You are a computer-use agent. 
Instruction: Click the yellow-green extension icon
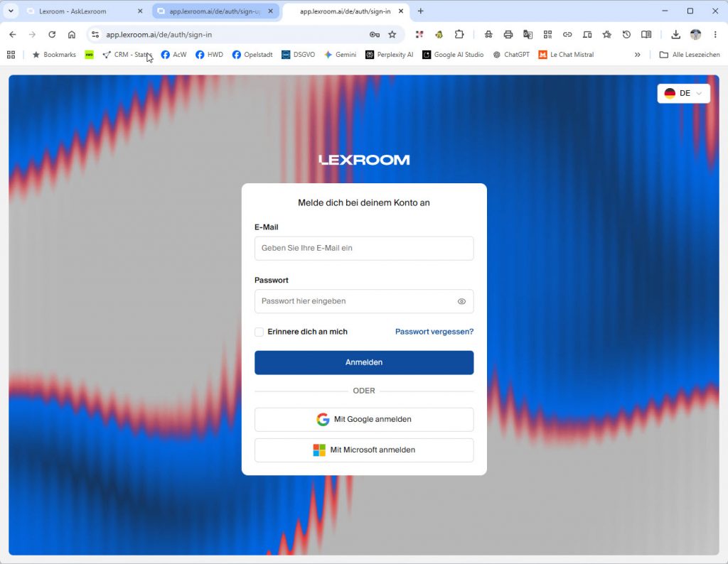pyautogui.click(x=439, y=34)
